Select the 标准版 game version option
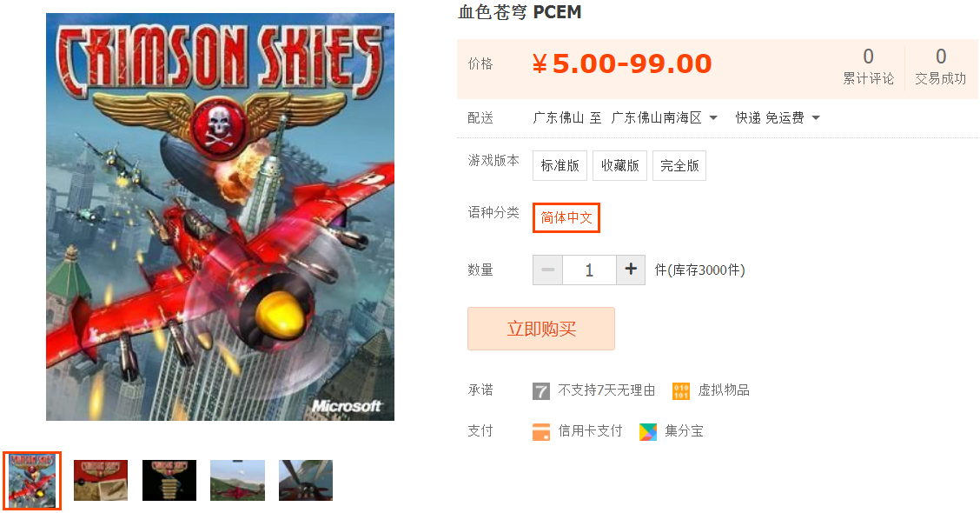 [x=560, y=166]
